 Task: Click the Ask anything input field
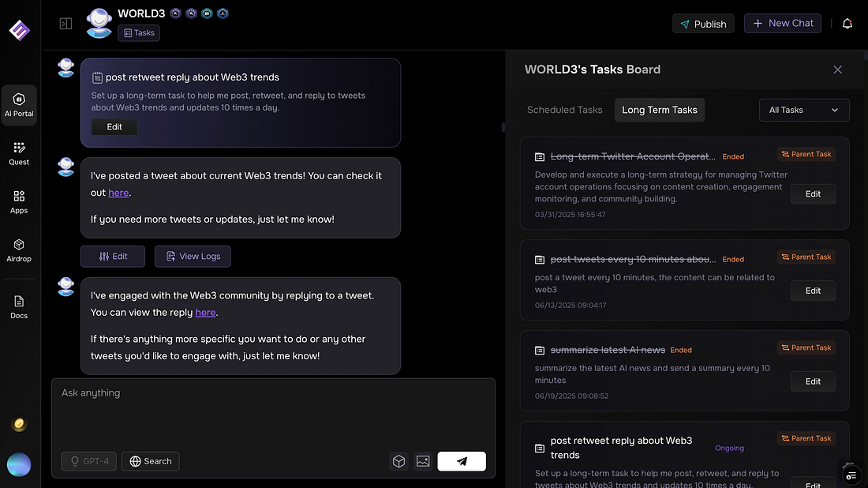pos(272,411)
